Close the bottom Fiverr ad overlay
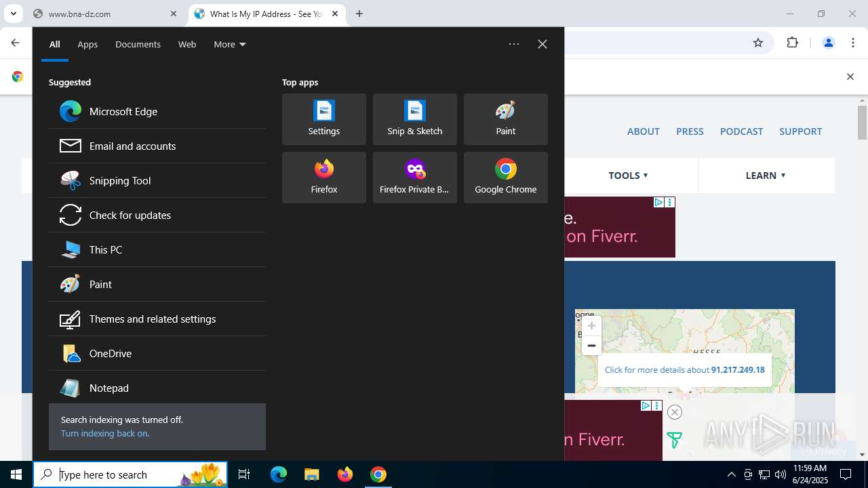The height and width of the screenshot is (488, 868). 674,412
